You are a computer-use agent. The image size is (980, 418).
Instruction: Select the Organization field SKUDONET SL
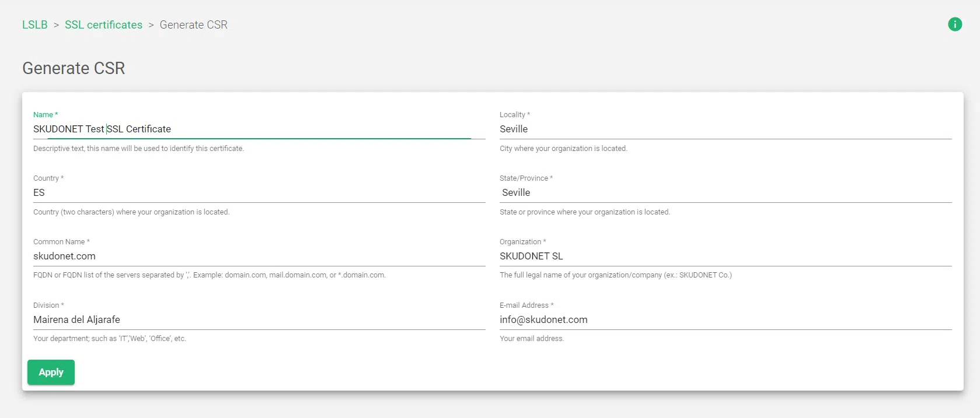pos(726,257)
